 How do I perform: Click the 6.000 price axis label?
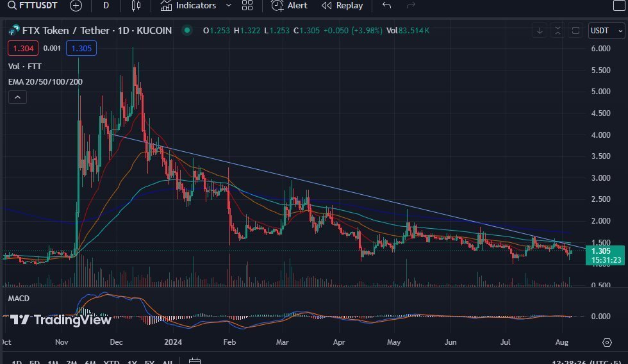pyautogui.click(x=601, y=49)
